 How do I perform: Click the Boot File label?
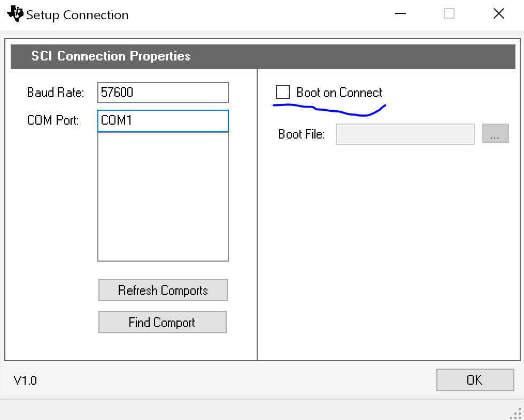(x=302, y=134)
